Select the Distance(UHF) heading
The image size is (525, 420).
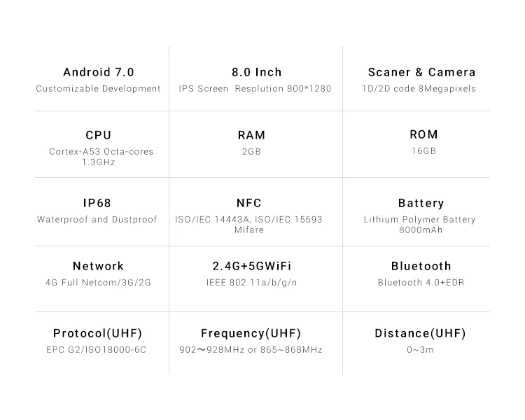click(420, 333)
